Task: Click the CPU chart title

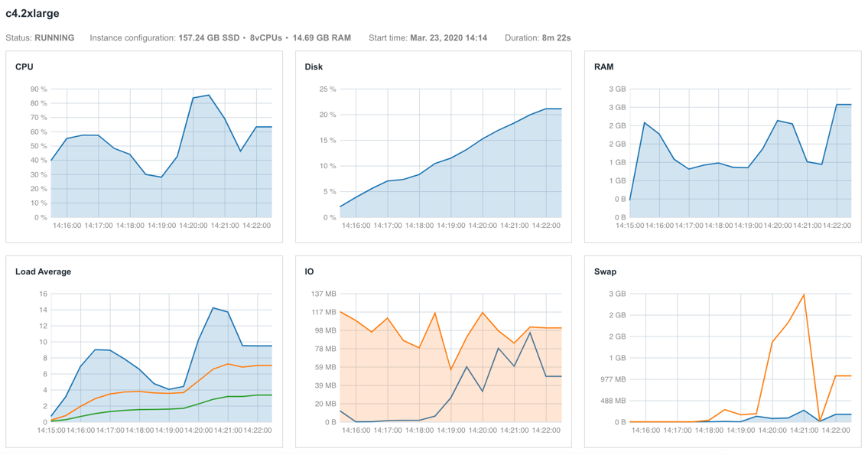Action: tap(24, 67)
